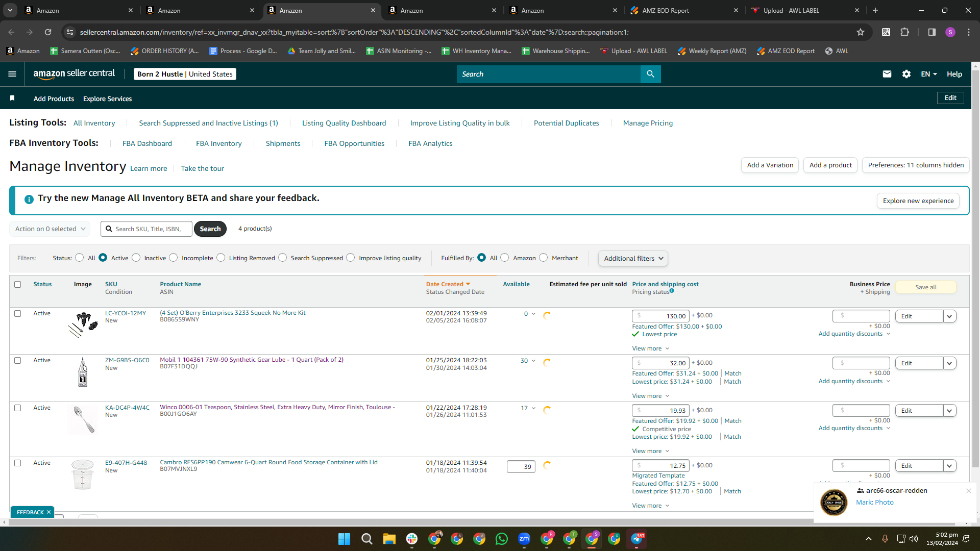Image resolution: width=980 pixels, height=551 pixels.
Task: Click the Search SKU, Title, ISBN field
Action: click(147, 229)
